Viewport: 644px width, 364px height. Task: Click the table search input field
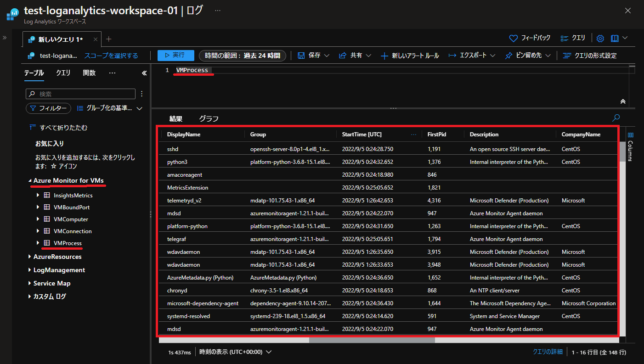pyautogui.click(x=80, y=94)
